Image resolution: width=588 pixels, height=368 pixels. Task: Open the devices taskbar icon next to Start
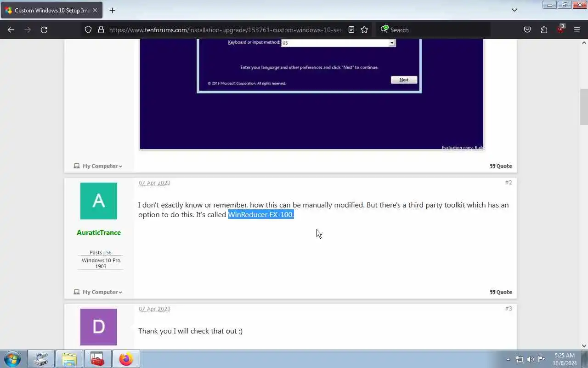[x=41, y=359]
